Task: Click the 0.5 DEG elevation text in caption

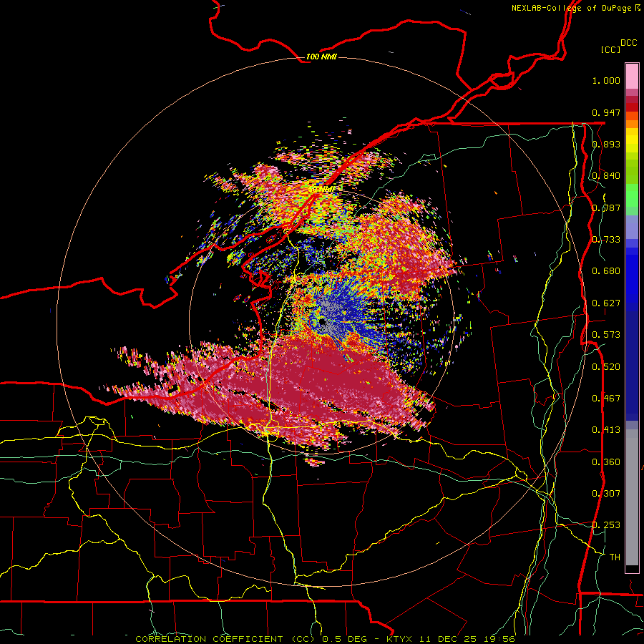Action: point(343,639)
